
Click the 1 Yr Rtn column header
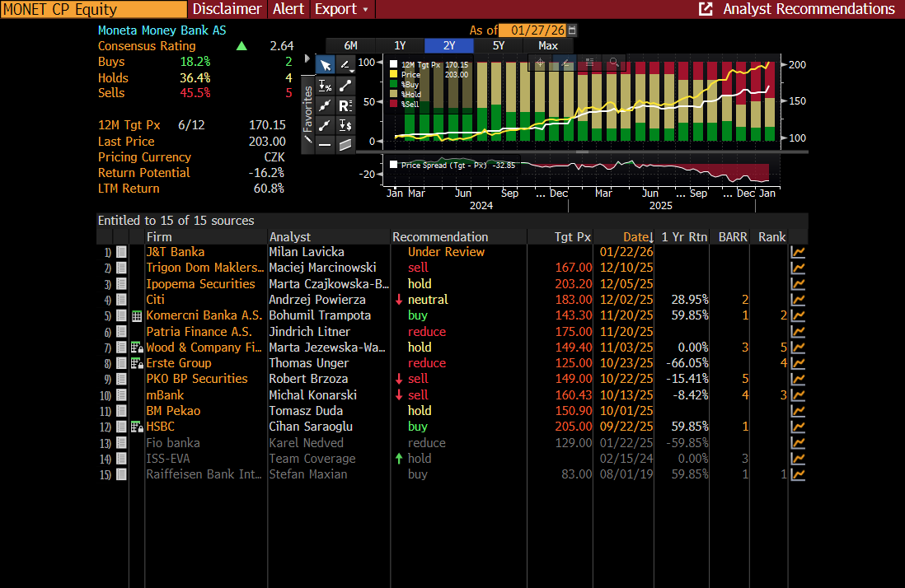(x=684, y=237)
